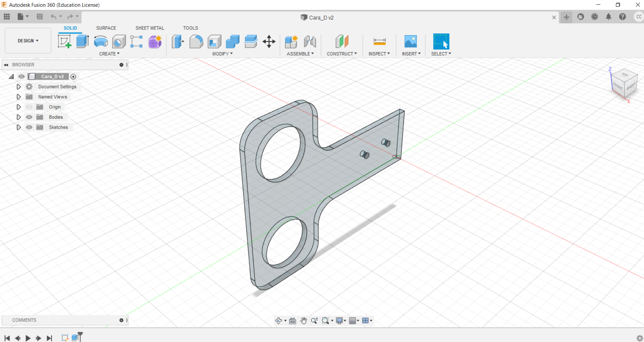The height and width of the screenshot is (342, 644).
Task: Select the Shell tool
Action: [214, 42]
